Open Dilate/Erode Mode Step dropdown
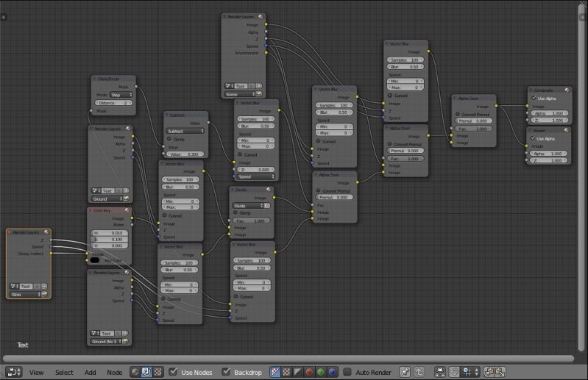Image resolution: width=588 pixels, height=380 pixels. click(121, 95)
